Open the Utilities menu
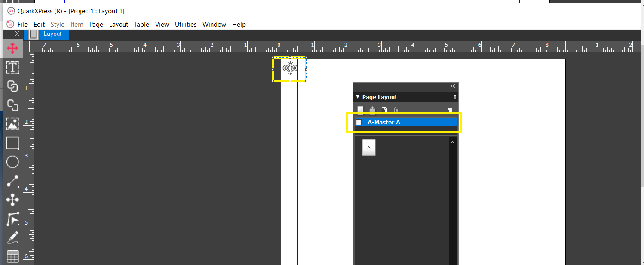 tap(185, 25)
